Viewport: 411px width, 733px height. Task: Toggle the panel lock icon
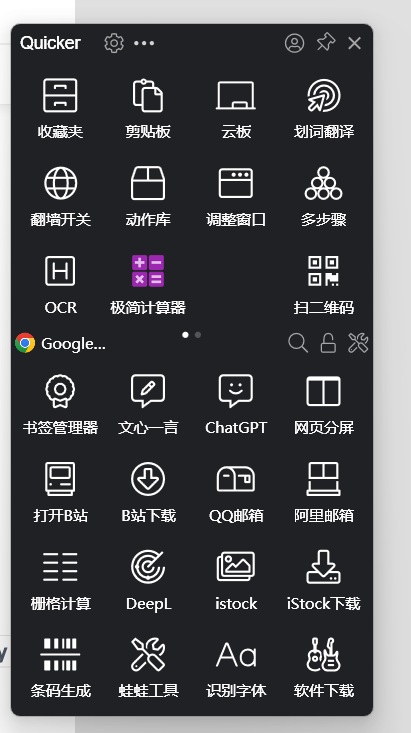coord(328,343)
